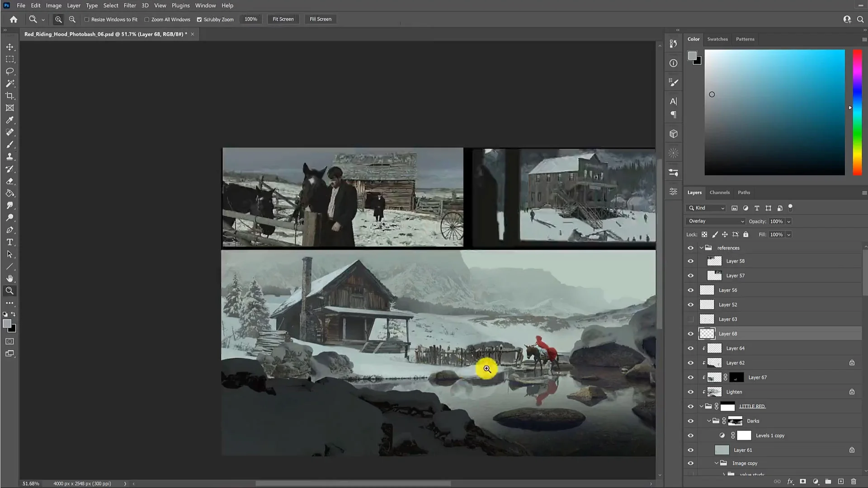
Task: Select the Dodge tool
Action: [9, 218]
